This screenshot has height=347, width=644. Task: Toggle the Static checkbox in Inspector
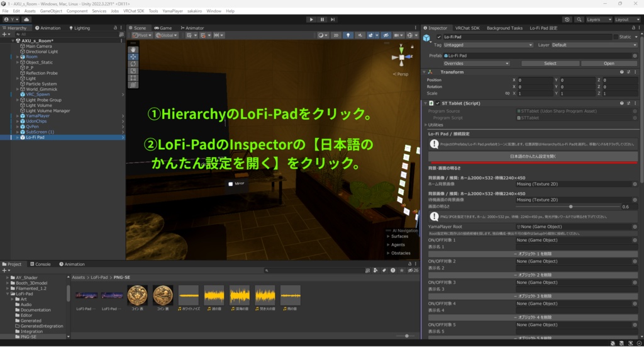tap(616, 37)
